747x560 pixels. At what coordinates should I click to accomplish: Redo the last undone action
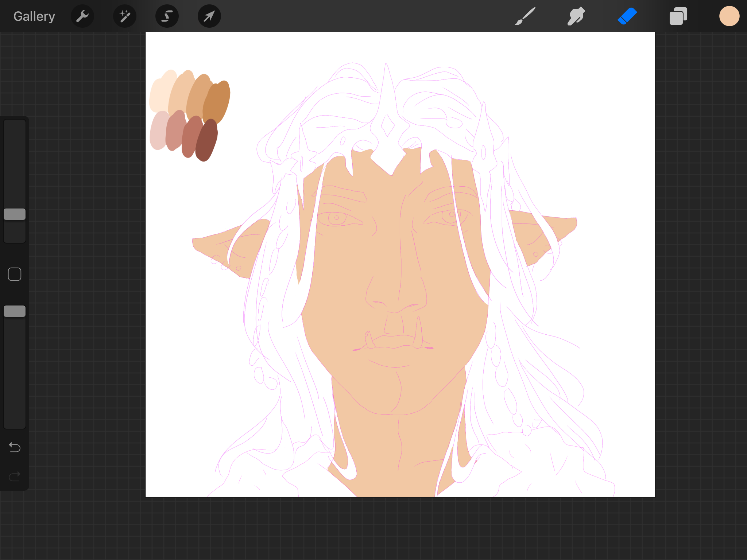(15, 476)
